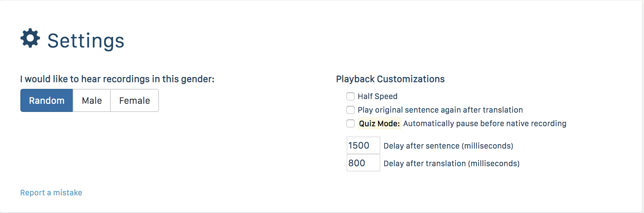
Task: Click the Settings heading text
Action: pos(86,41)
